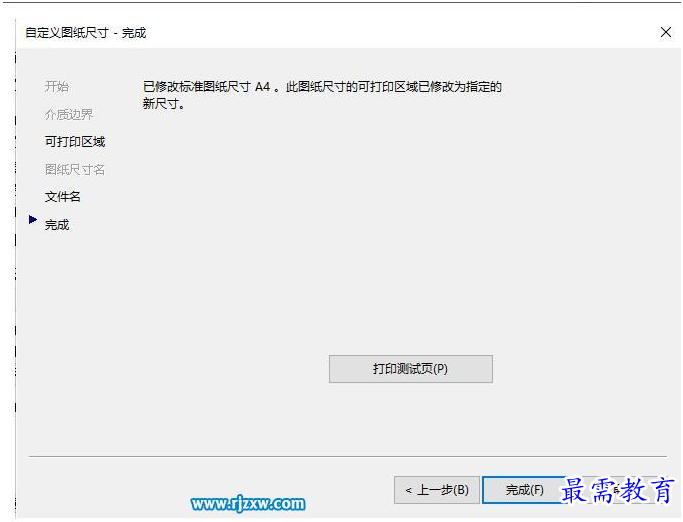Go back with 上一步(B) button
Screen dimensions: 683x522
click(436, 490)
